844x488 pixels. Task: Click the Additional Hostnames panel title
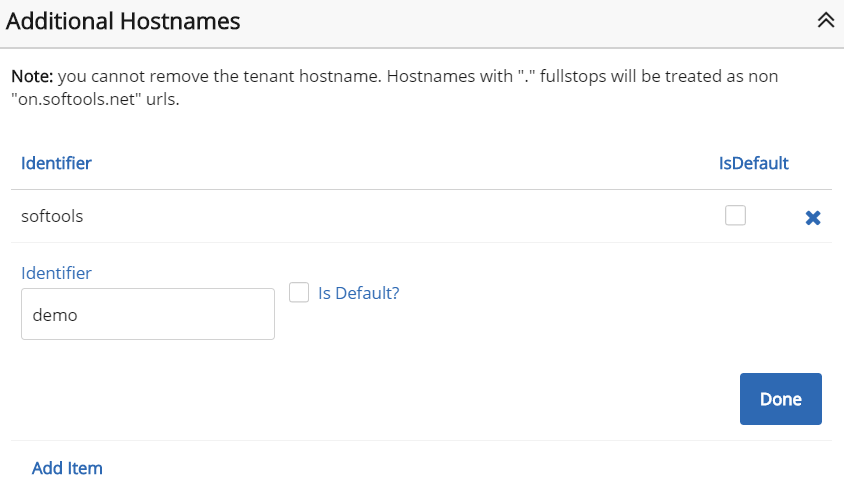[x=123, y=22]
